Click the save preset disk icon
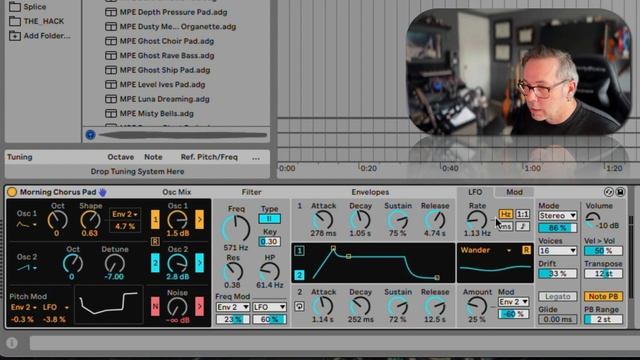This screenshot has height=360, width=640. (x=620, y=192)
